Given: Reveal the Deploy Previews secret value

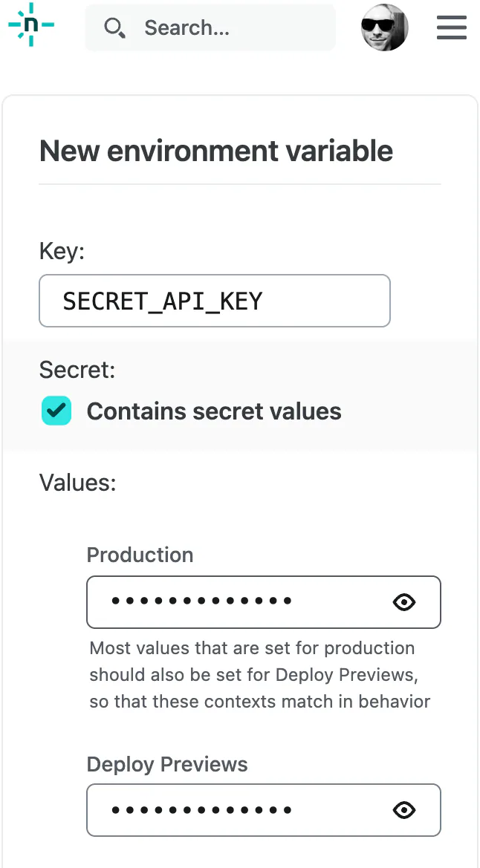Looking at the screenshot, I should (403, 810).
